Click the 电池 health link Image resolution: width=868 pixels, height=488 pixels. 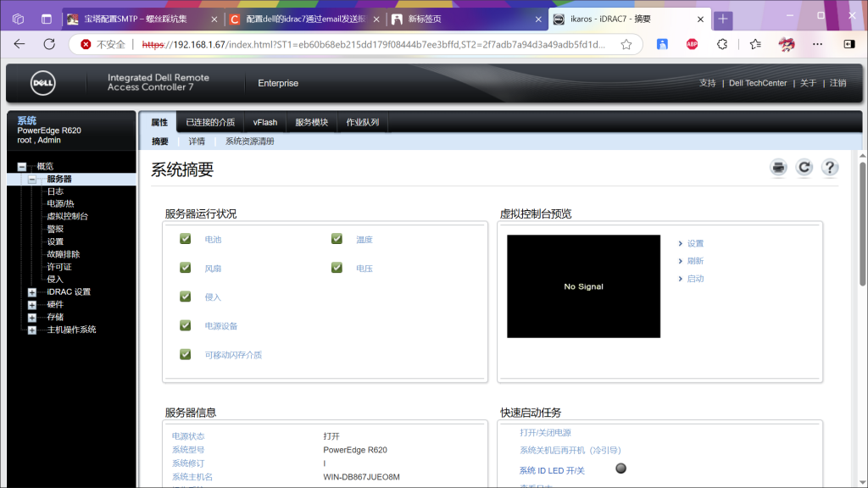213,240
